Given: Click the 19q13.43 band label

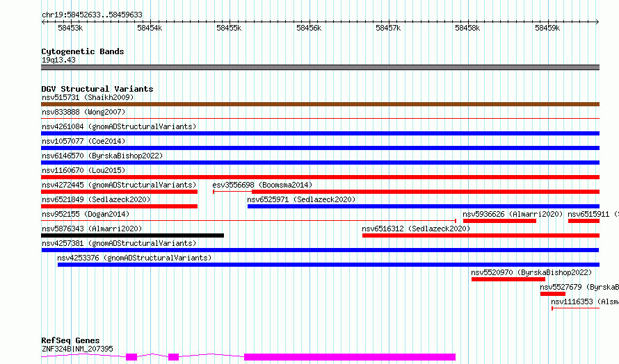Looking at the screenshot, I should click(58, 60).
